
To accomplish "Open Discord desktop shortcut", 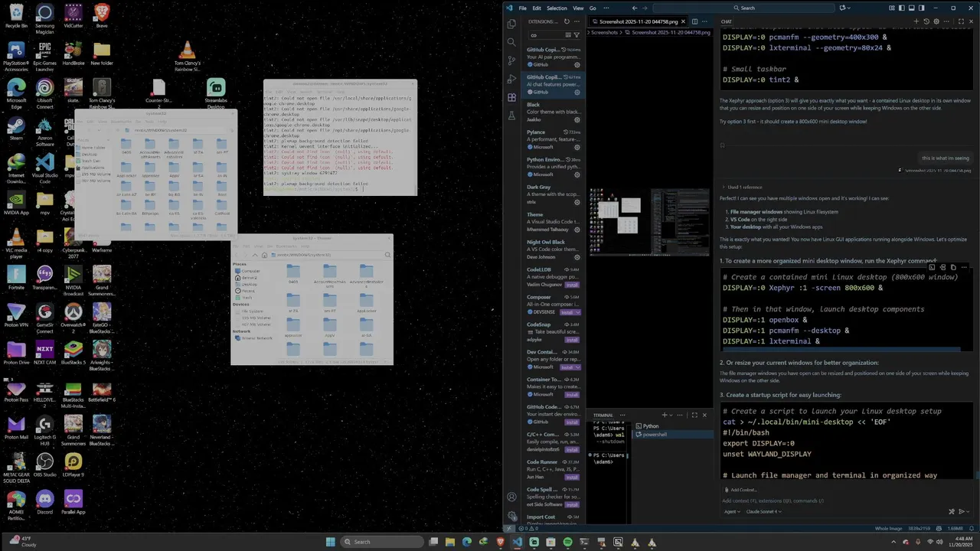I will (x=44, y=501).
